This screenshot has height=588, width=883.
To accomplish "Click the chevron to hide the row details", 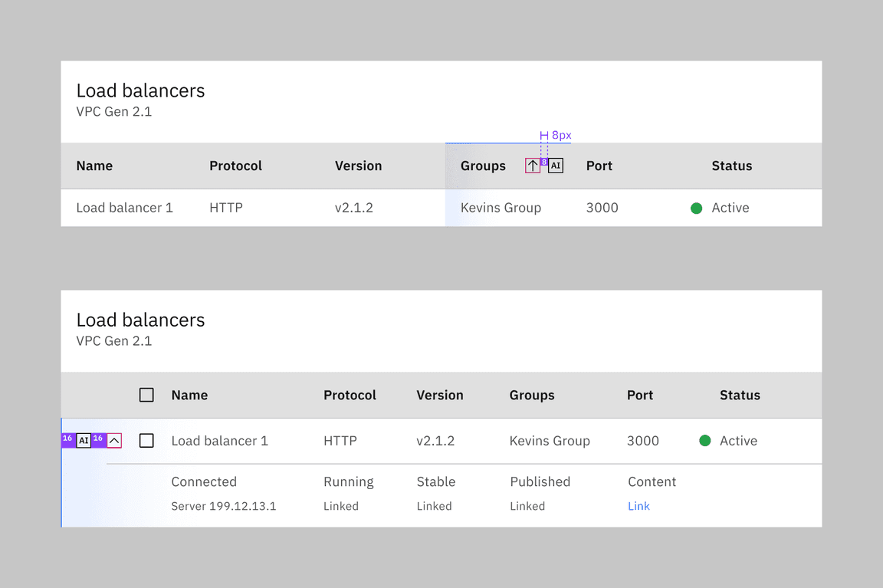I will click(113, 440).
